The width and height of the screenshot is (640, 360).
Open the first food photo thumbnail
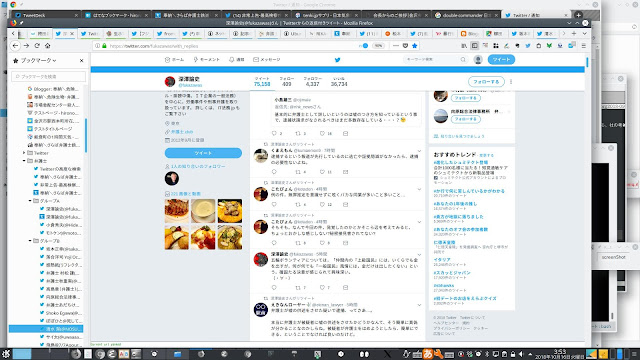pyautogui.click(x=177, y=211)
